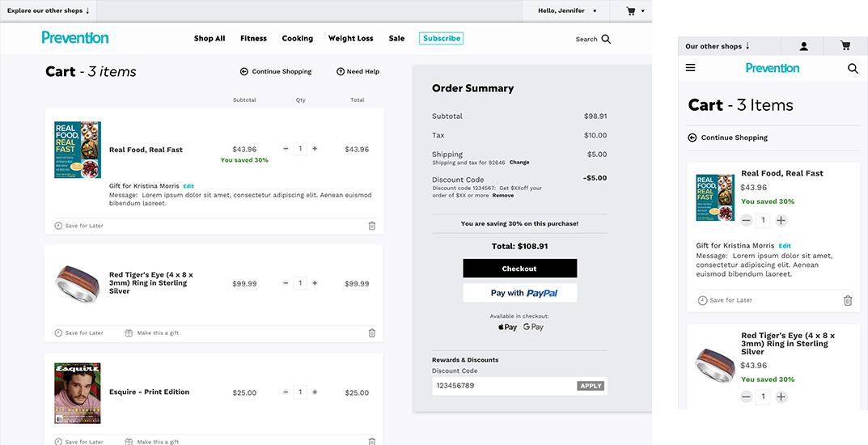Click the Continue Shopping arrow icon on desktop
This screenshot has height=445, width=868.
pos(243,71)
